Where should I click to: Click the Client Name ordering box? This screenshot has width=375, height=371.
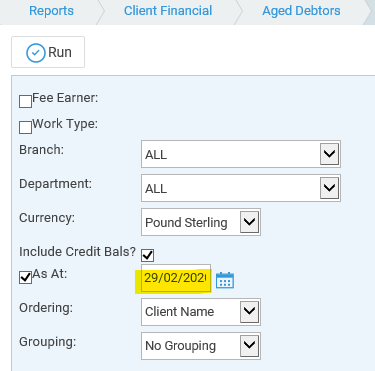click(x=201, y=312)
